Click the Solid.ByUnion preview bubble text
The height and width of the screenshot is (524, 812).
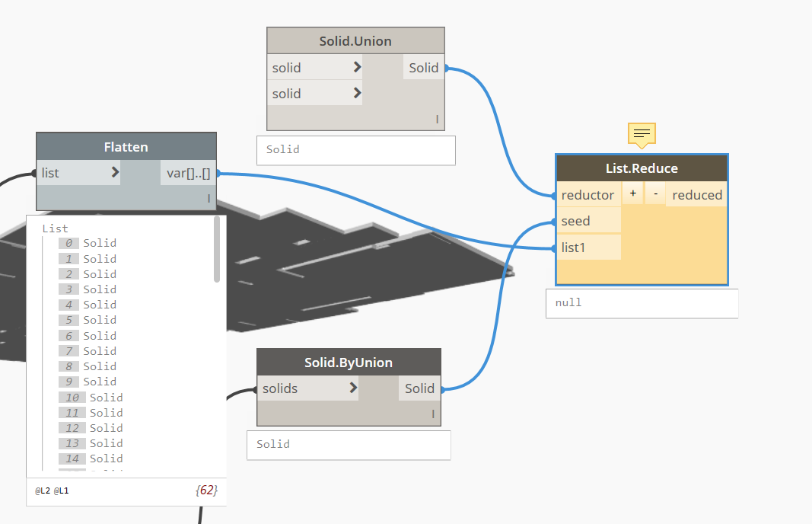273,444
